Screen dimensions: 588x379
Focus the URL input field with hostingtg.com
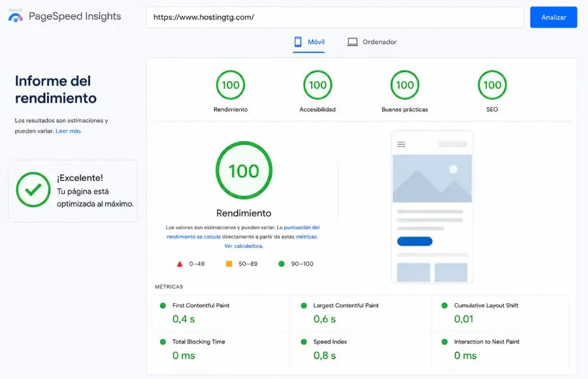(x=335, y=17)
